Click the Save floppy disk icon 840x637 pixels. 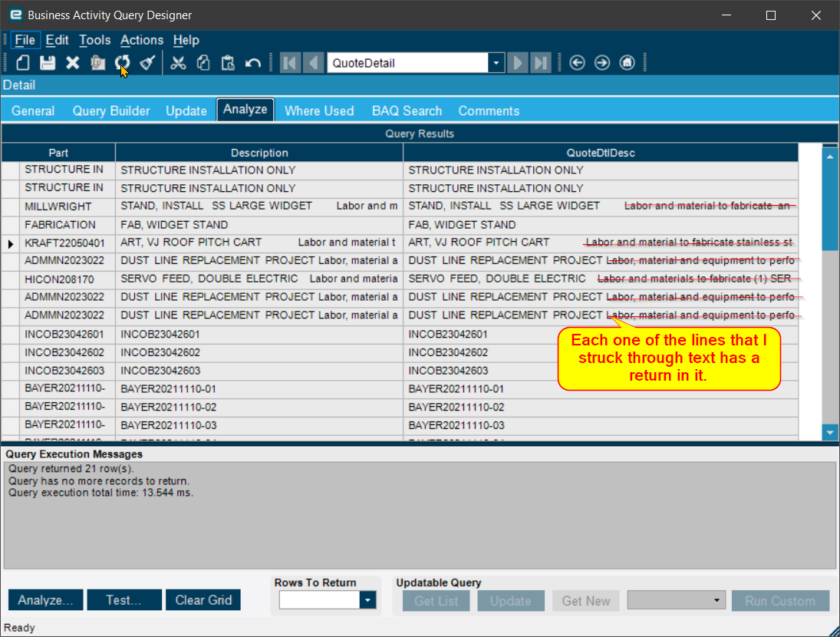point(48,63)
